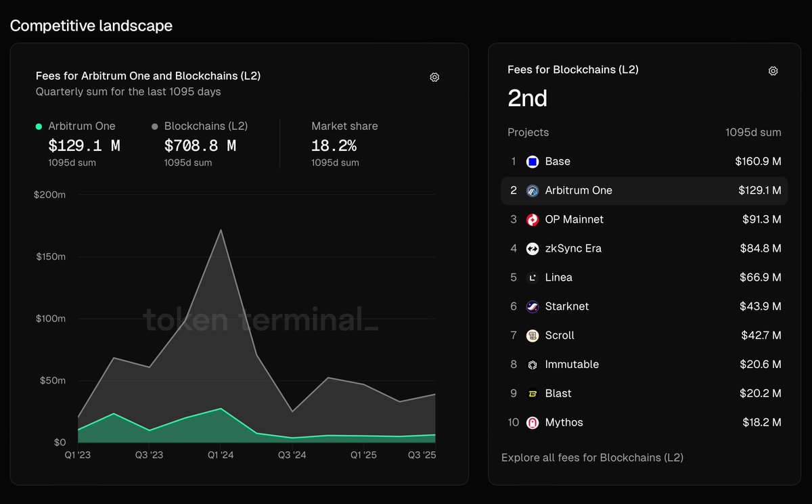Toggle the green Arbitrum One legend dot
Viewport: 812px width, 504px height.
click(39, 127)
